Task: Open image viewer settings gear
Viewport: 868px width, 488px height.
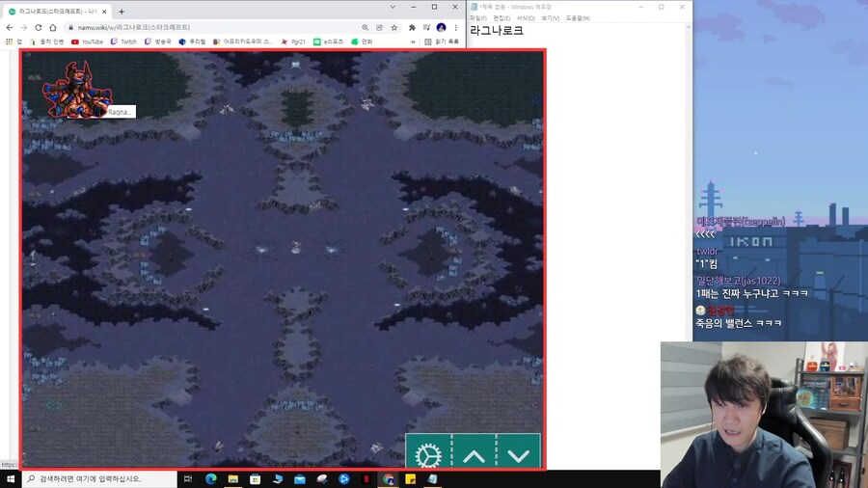Action: pos(428,455)
